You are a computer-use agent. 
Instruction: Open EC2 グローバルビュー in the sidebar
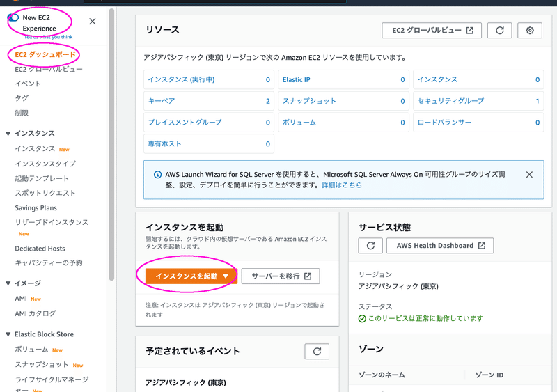49,70
